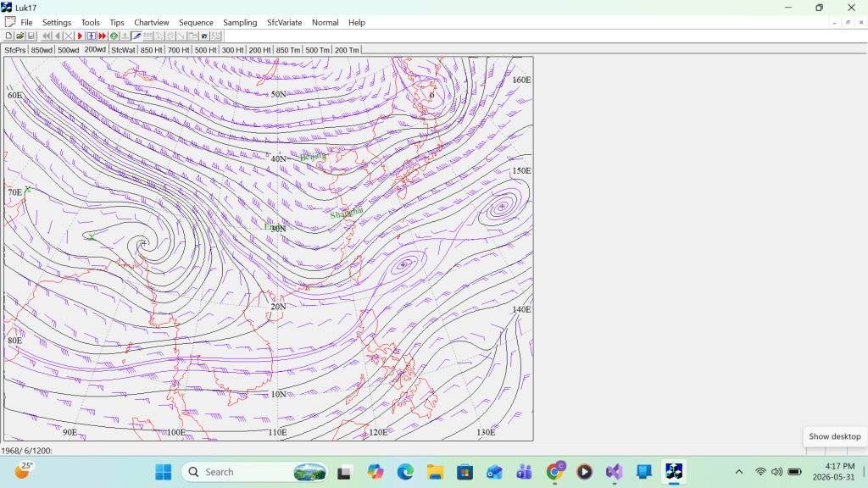Expand the system tray hidden icons chevron
The width and height of the screenshot is (868, 488).
(x=738, y=472)
